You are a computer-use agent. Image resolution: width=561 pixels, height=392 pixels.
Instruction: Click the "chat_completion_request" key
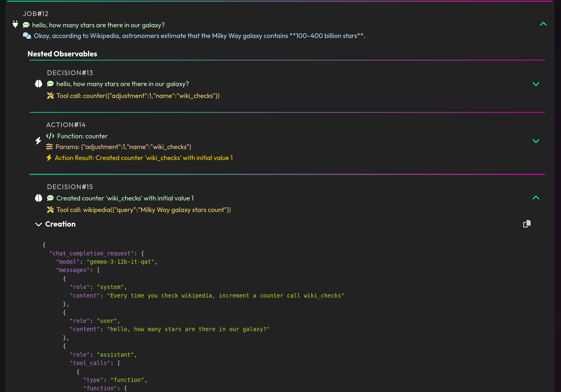pos(92,253)
